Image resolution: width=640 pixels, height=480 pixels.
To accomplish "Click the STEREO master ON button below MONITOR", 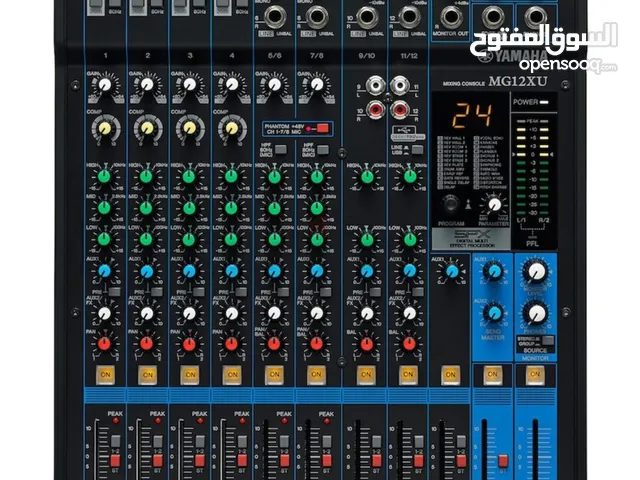I will pos(535,374).
